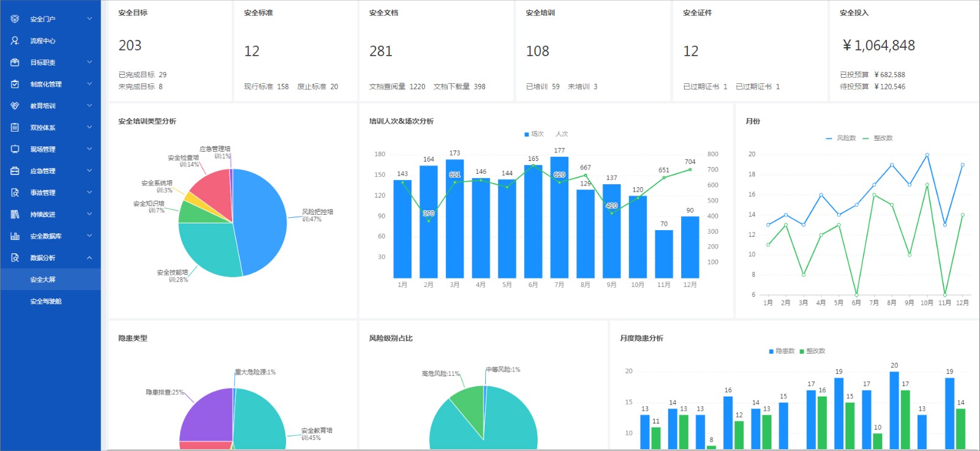Click the 安全文档 total value 281

381,51
